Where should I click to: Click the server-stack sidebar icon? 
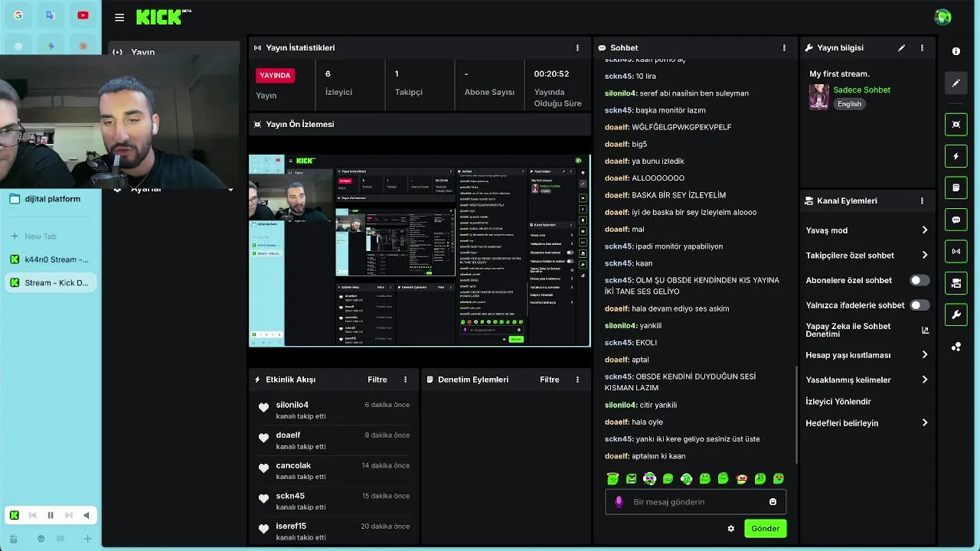point(956,283)
